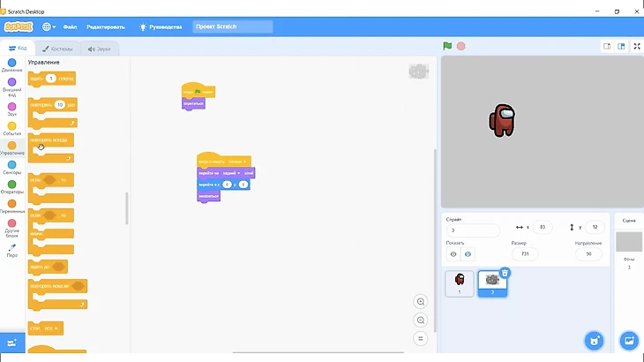
Task: Expand the dropdown in the 'стоп все' block
Action: tap(57, 328)
